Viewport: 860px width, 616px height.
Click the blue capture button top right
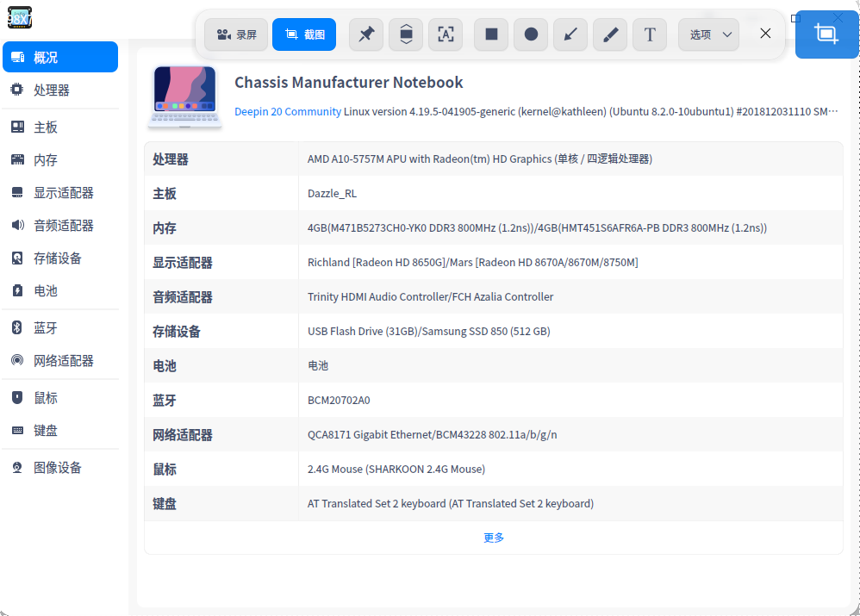826,34
